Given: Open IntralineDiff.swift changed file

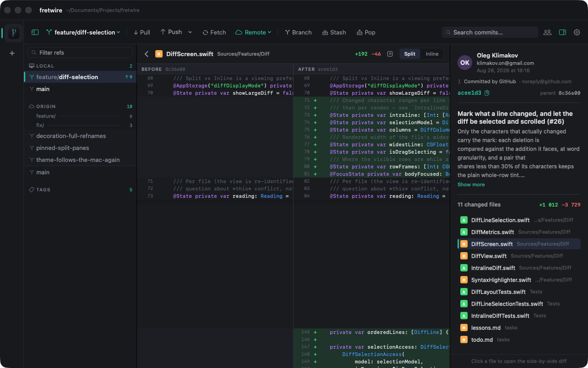Looking at the screenshot, I should [519, 268].
